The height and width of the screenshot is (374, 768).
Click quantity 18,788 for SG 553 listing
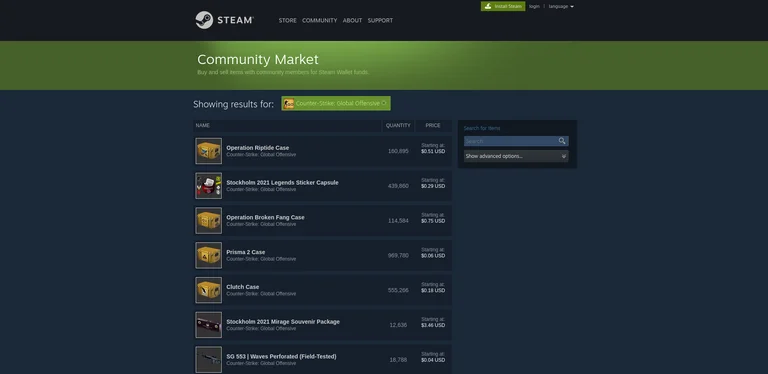pyautogui.click(x=398, y=360)
